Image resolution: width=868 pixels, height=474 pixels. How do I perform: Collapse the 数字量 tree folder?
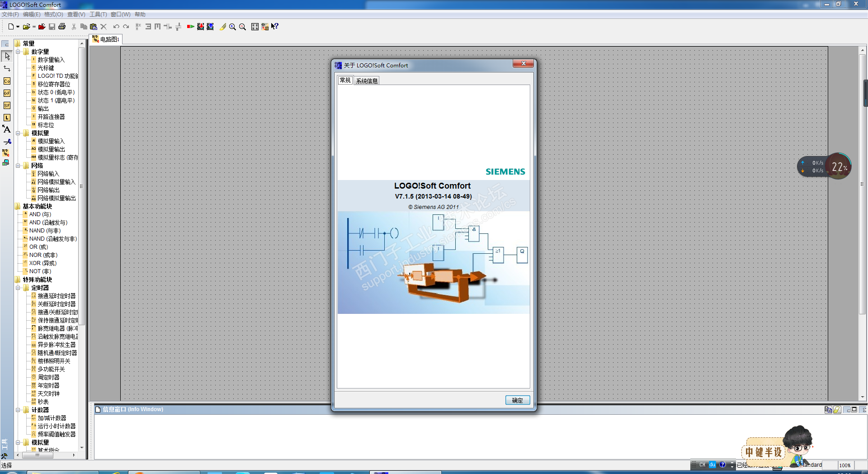18,52
